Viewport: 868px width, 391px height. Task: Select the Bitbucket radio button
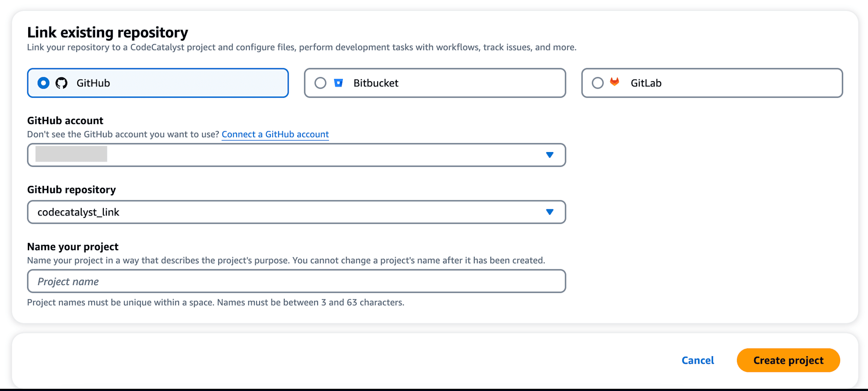[x=320, y=83]
